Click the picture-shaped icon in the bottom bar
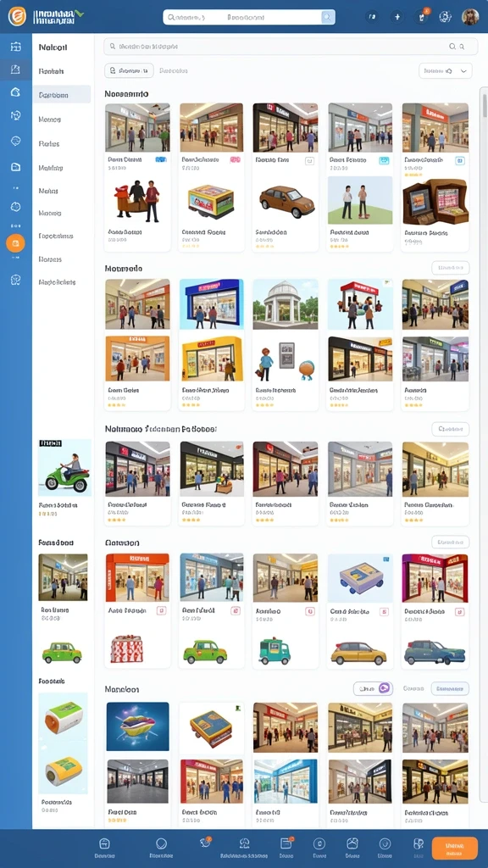 (x=352, y=843)
